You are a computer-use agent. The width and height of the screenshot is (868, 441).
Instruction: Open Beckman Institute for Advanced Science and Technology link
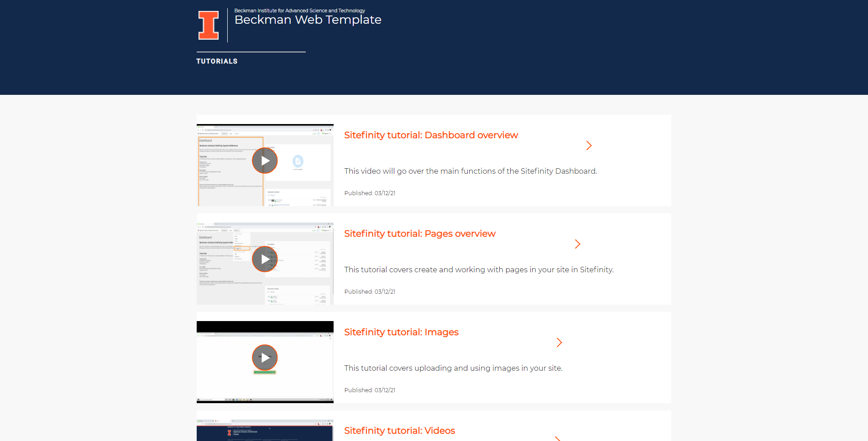tap(299, 10)
